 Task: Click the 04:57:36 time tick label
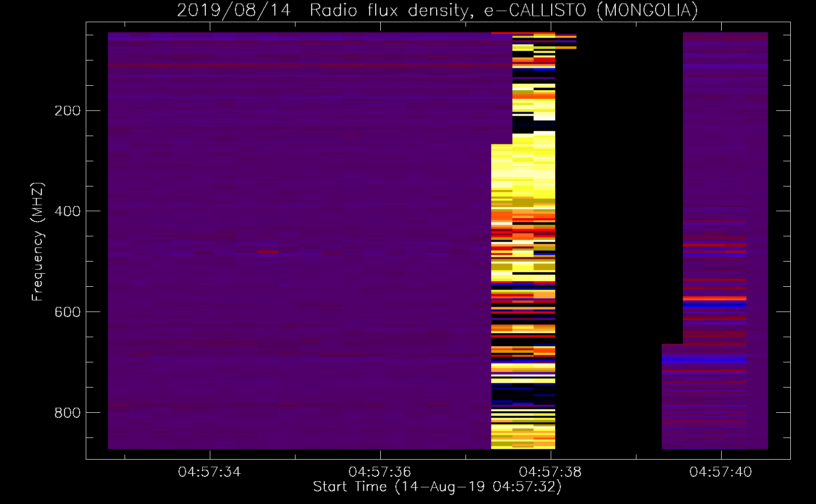pos(380,472)
